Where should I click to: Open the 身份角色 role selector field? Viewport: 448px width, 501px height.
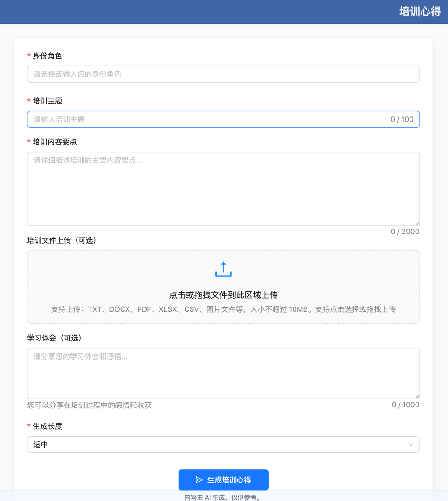[223, 74]
